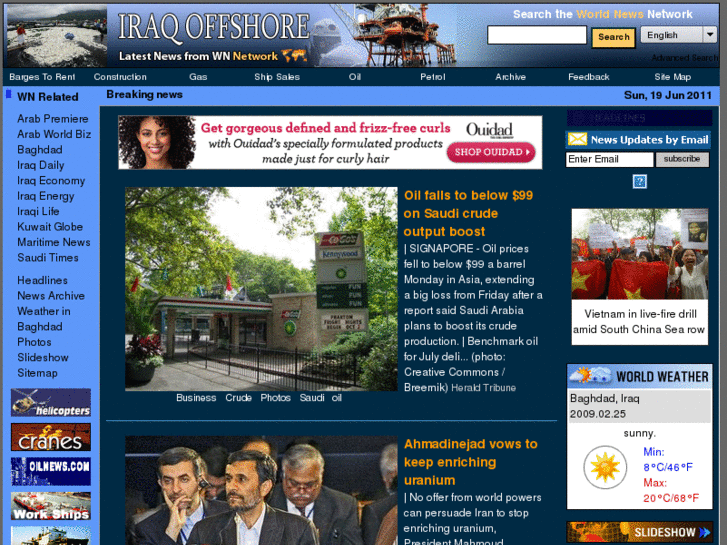
Task: Open the OILNEWS.COM banner
Action: point(51,471)
